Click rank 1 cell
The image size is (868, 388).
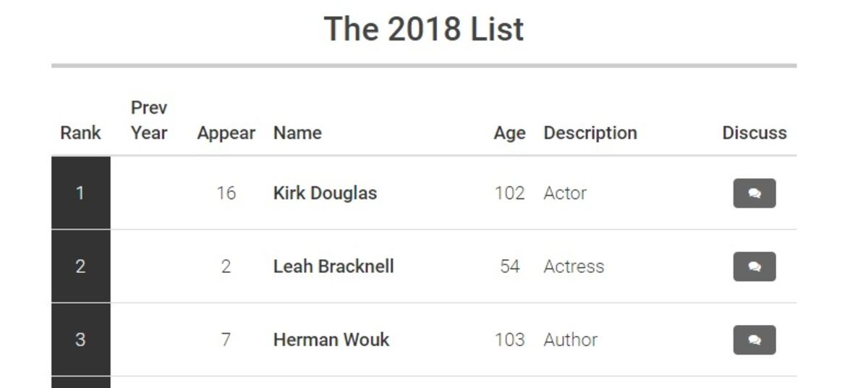pyautogui.click(x=80, y=193)
